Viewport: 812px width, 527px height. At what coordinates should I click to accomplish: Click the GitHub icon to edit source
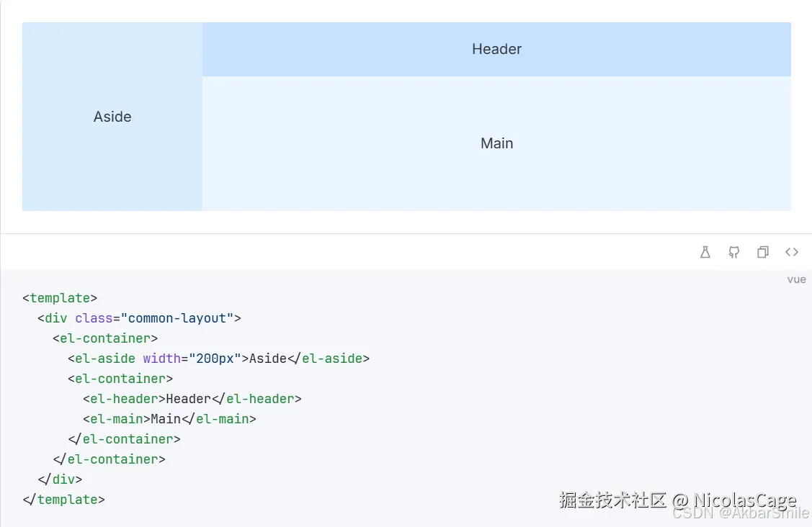tap(733, 252)
